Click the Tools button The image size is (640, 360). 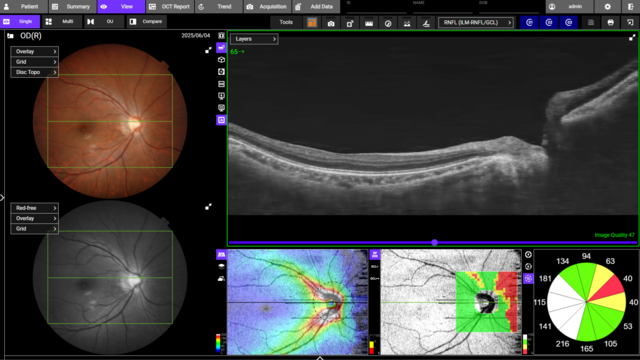[x=286, y=22]
